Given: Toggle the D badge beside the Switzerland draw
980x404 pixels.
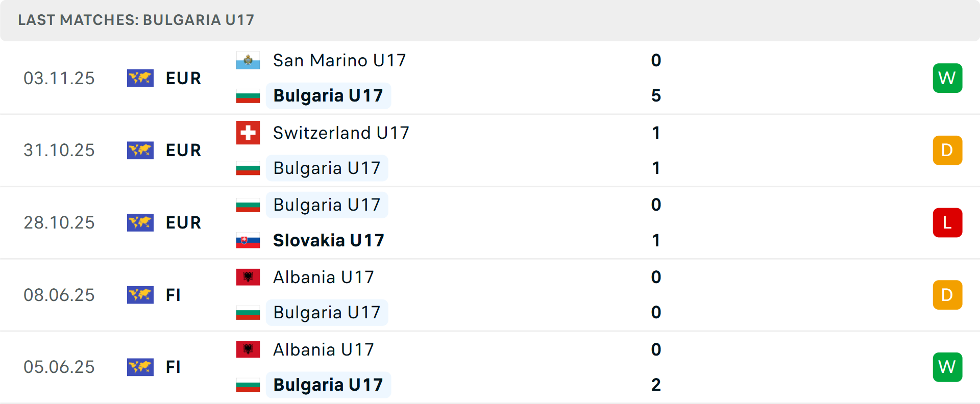Looking at the screenshot, I should (947, 150).
